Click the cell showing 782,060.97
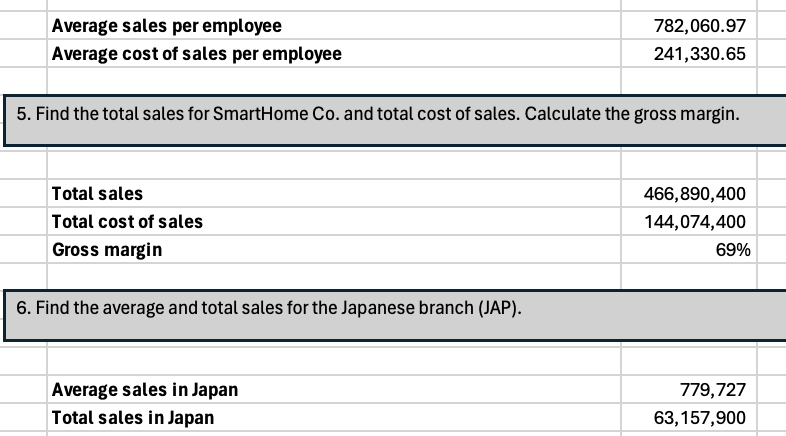The width and height of the screenshot is (786, 436). [698, 25]
